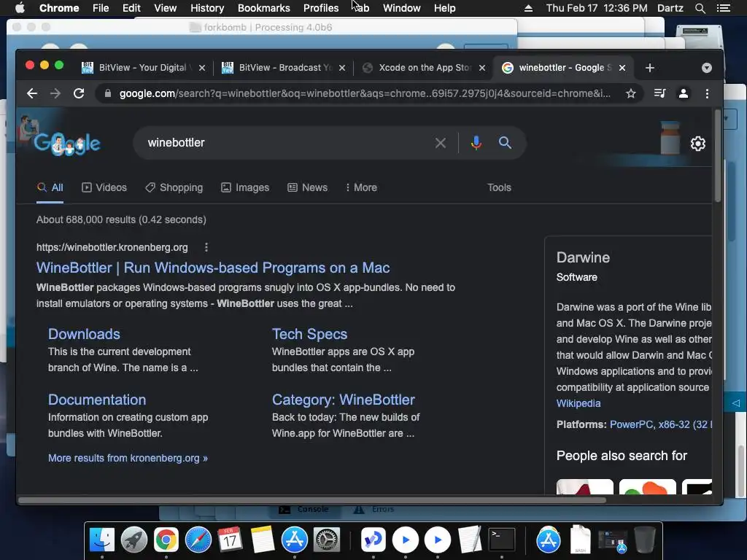The height and width of the screenshot is (560, 747).
Task: Open More results from kronenberg.org
Action: pyautogui.click(x=128, y=458)
